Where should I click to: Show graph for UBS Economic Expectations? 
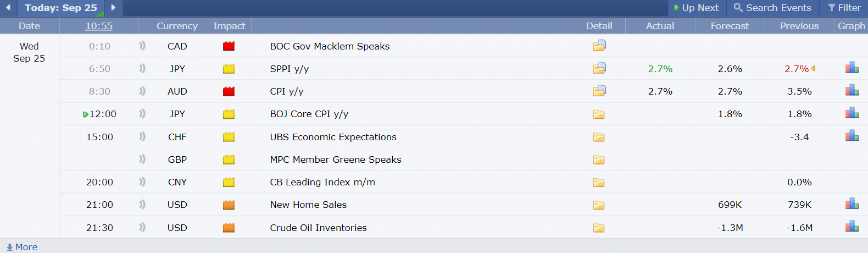[852, 136]
